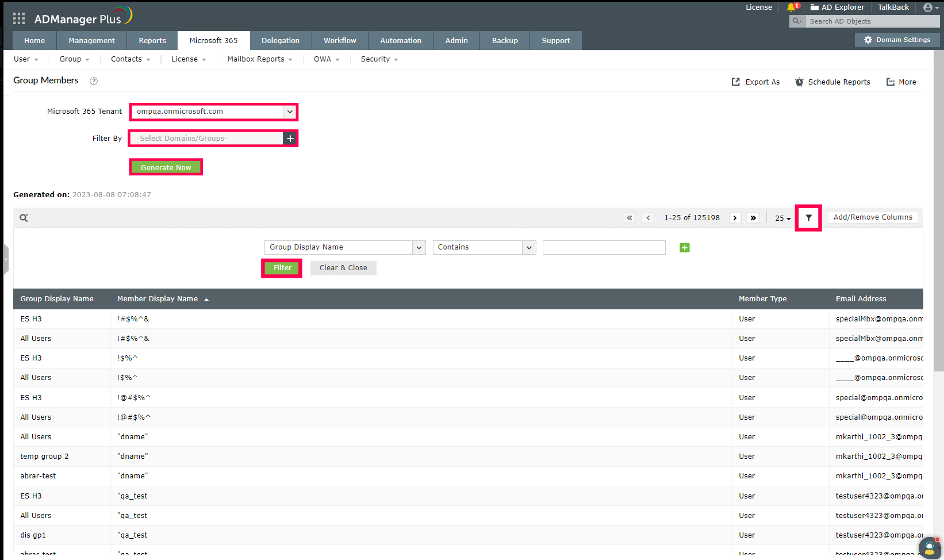944x560 pixels.
Task: Select the 'temp group 2' group cell
Action: 44,457
